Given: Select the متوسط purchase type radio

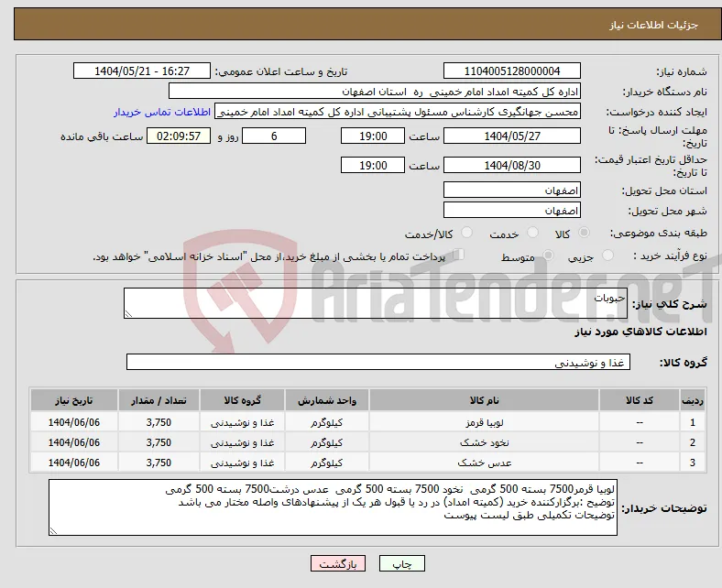Looking at the screenshot, I should (x=548, y=255).
